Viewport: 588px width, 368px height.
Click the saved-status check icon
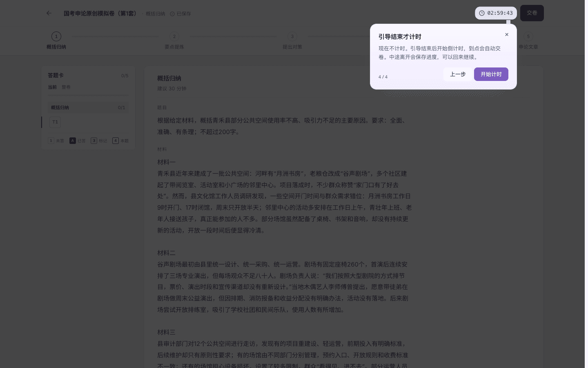point(172,14)
